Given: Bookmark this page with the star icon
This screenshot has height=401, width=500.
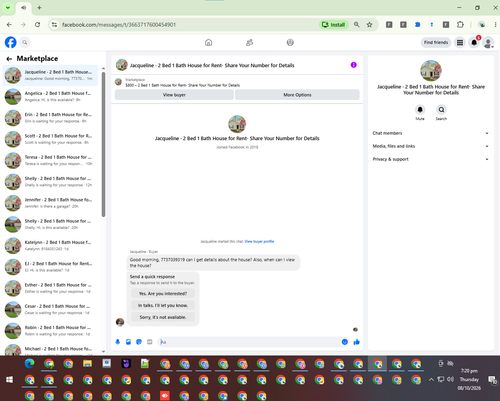Looking at the screenshot, I should [369, 25].
